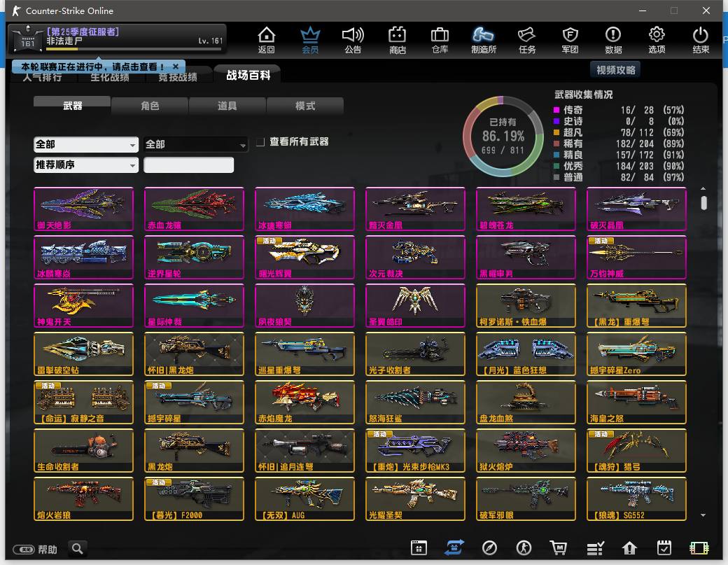Click the film strip icon at bottom

(x=699, y=548)
